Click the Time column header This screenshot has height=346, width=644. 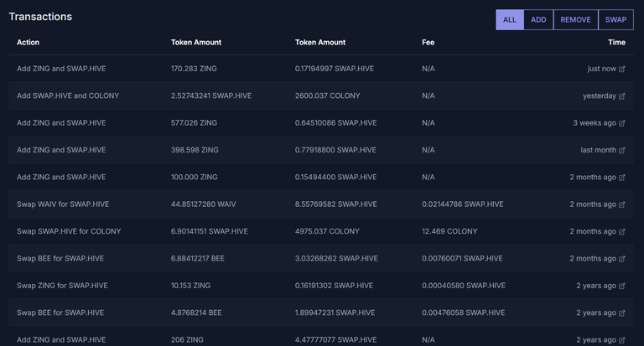[616, 42]
